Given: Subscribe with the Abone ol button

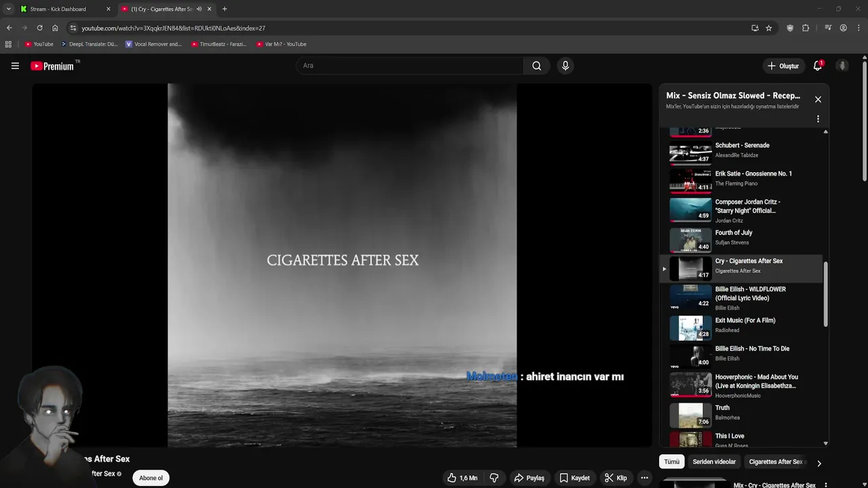Looking at the screenshot, I should click(151, 478).
